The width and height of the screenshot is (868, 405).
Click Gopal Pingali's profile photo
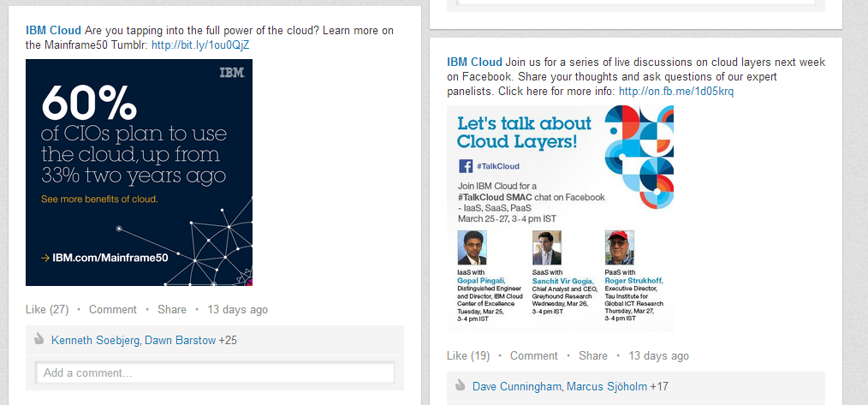(472, 248)
